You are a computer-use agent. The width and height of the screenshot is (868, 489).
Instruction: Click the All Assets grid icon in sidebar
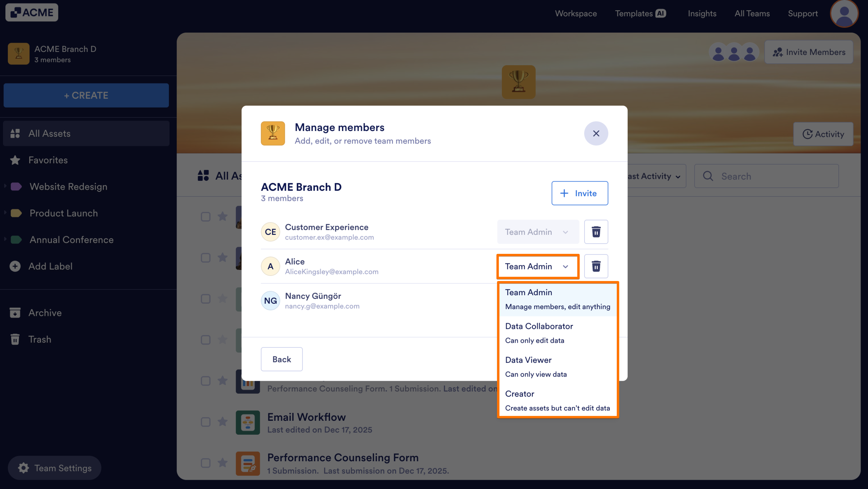pyautogui.click(x=15, y=133)
